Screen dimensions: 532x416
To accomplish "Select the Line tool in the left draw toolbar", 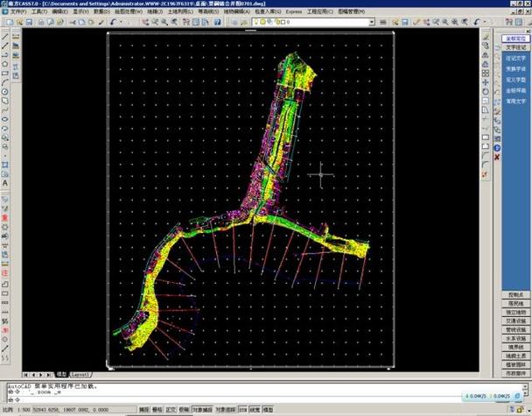I will tap(5, 36).
